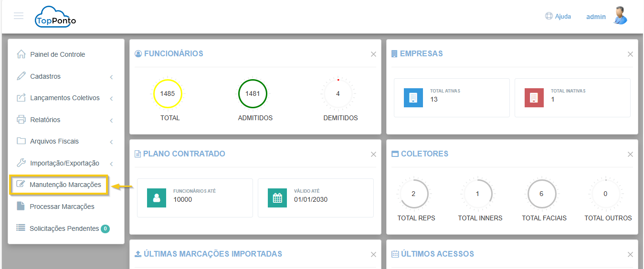644x269 pixels.
Task: Click the hamburger menu icon
Action: [x=19, y=16]
